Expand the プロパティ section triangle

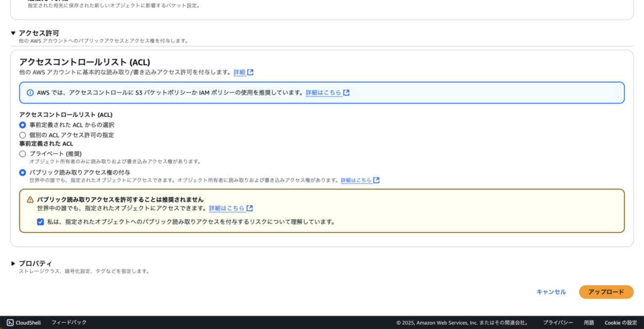point(13,263)
